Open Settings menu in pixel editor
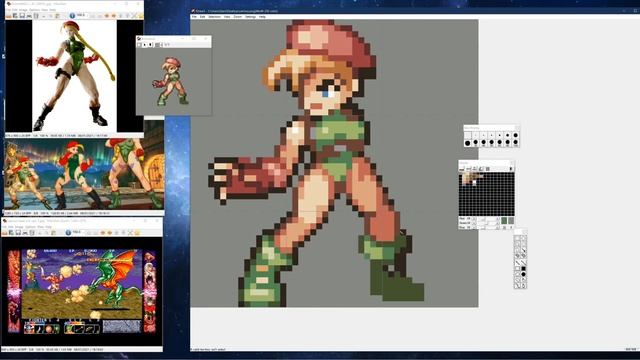Viewport: 640px width, 360px height. (250, 17)
